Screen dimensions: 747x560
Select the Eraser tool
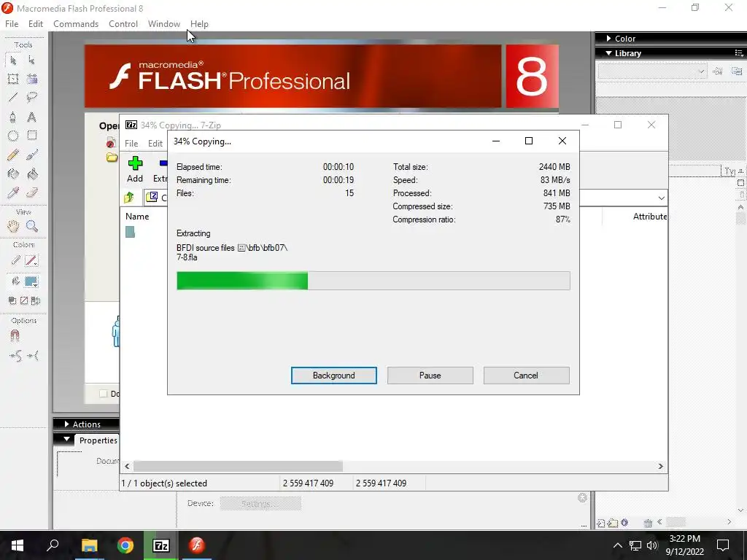tap(32, 192)
